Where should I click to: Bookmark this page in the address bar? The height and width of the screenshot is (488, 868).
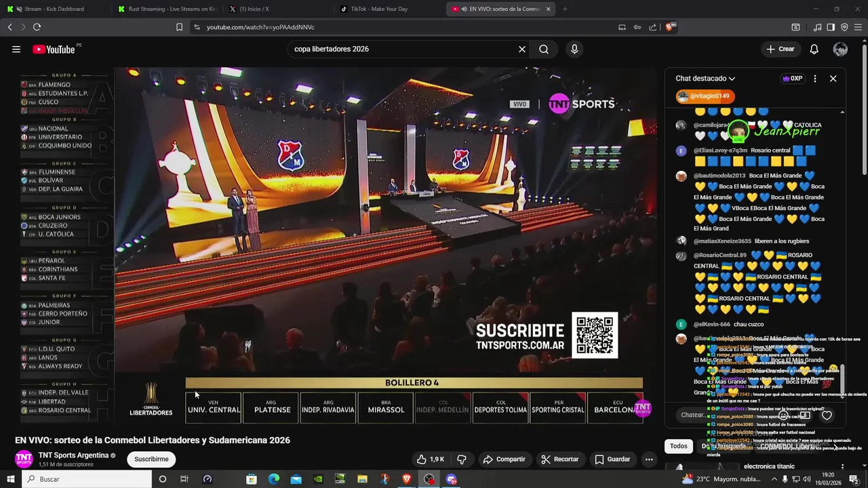(x=179, y=27)
